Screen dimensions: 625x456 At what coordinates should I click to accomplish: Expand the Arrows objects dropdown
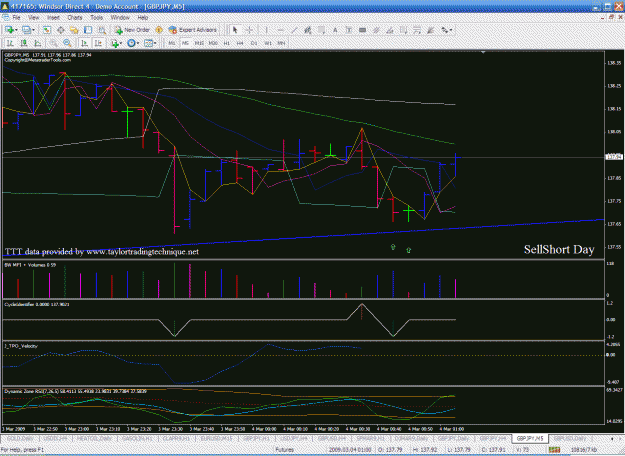click(x=451, y=30)
